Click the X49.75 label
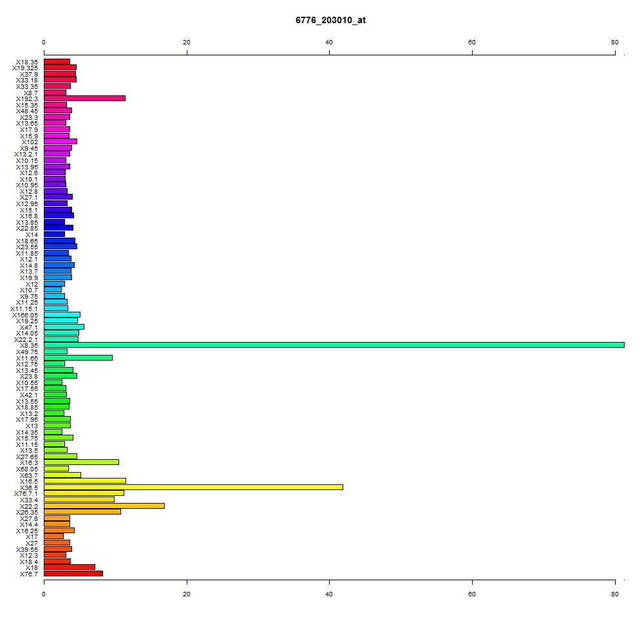 [26, 352]
